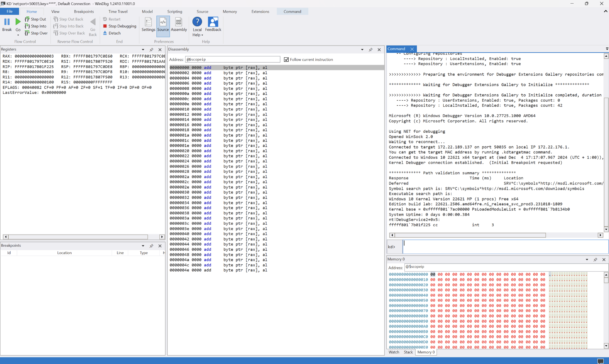
Task: Click the Step Over button
Action: coord(36,33)
